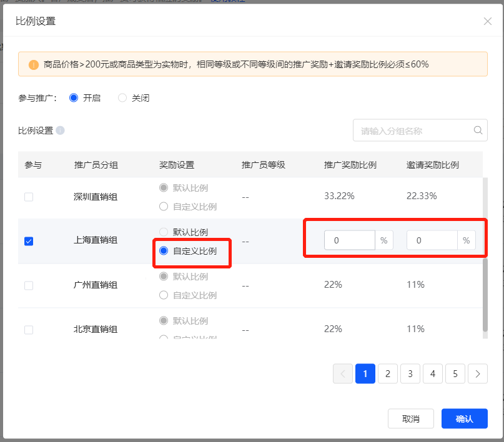Select 自定义比例 for 广州直销组

pyautogui.click(x=164, y=295)
